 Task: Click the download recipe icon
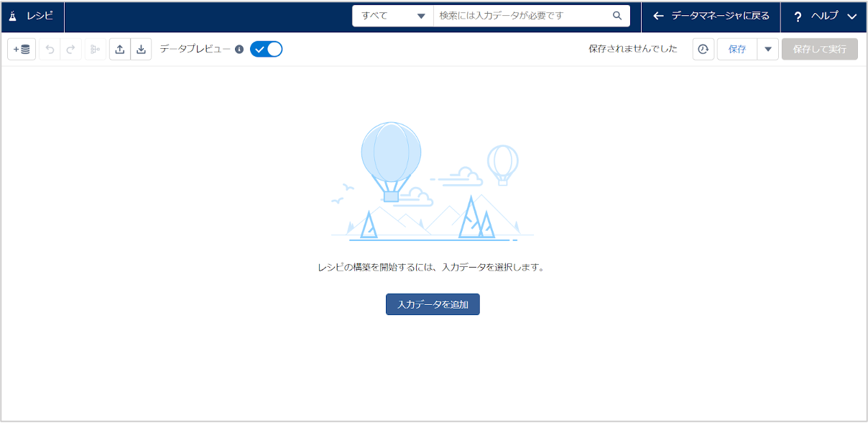141,50
